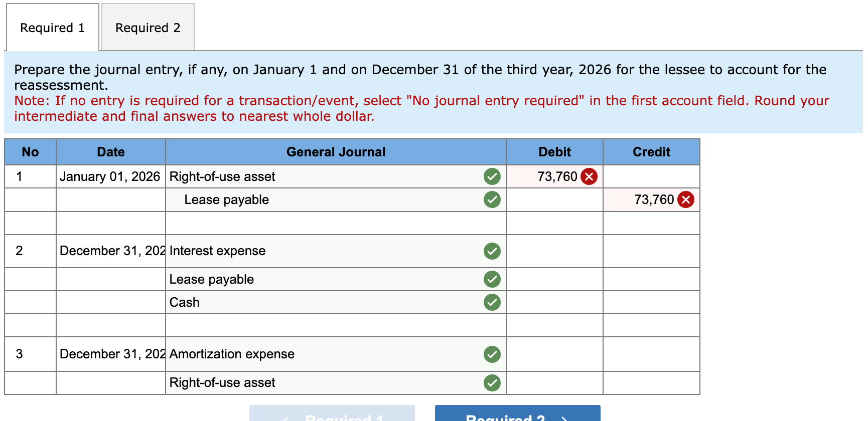
Task: Click the December 31 date for Interest expense
Action: pos(110,251)
